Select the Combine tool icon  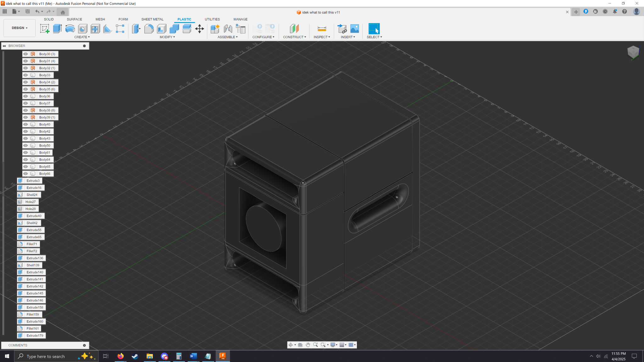[x=174, y=29]
